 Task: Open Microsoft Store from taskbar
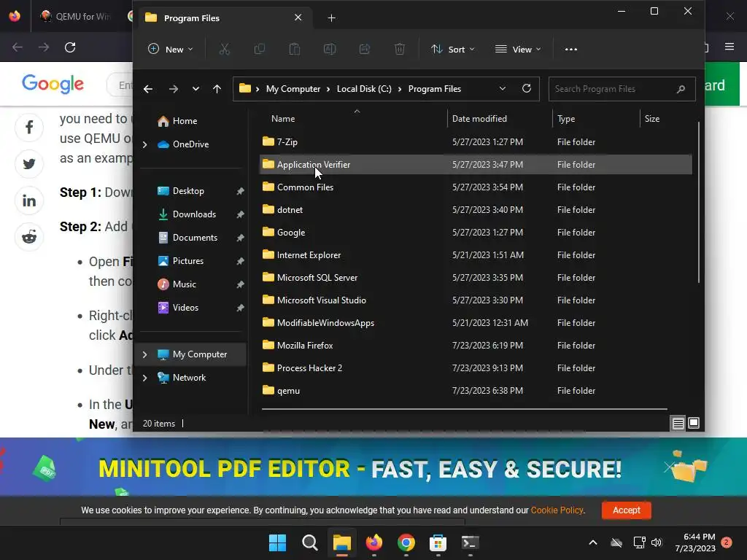point(438,542)
